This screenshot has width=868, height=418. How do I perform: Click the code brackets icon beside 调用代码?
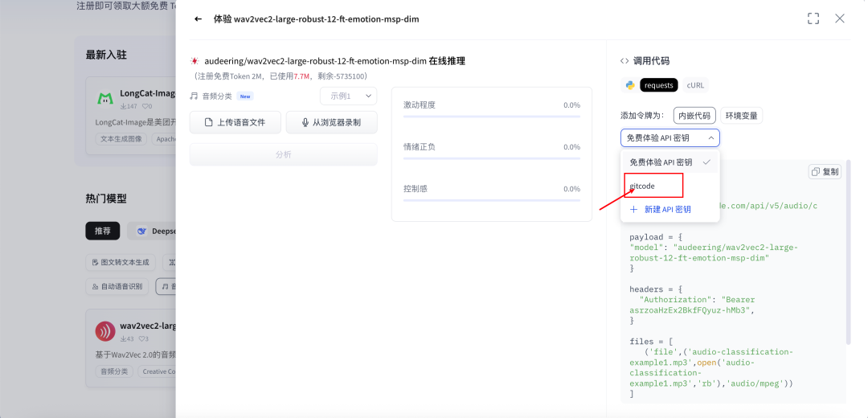624,61
